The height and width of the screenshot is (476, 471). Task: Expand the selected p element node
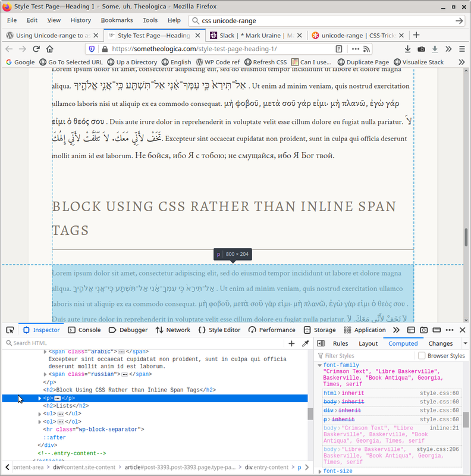[x=39, y=398]
